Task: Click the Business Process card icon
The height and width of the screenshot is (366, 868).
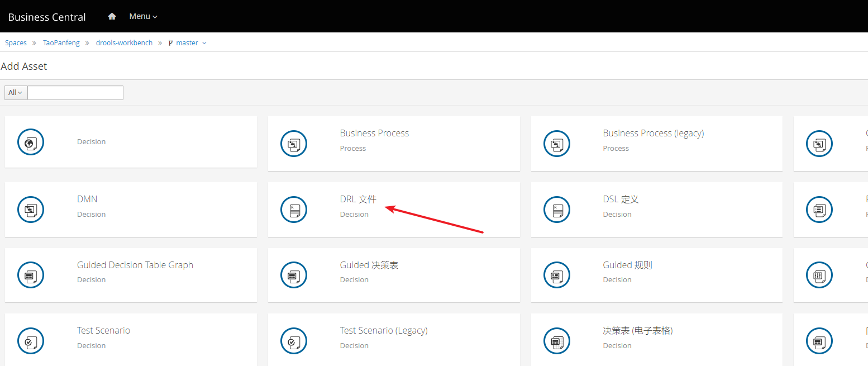Action: click(x=294, y=144)
